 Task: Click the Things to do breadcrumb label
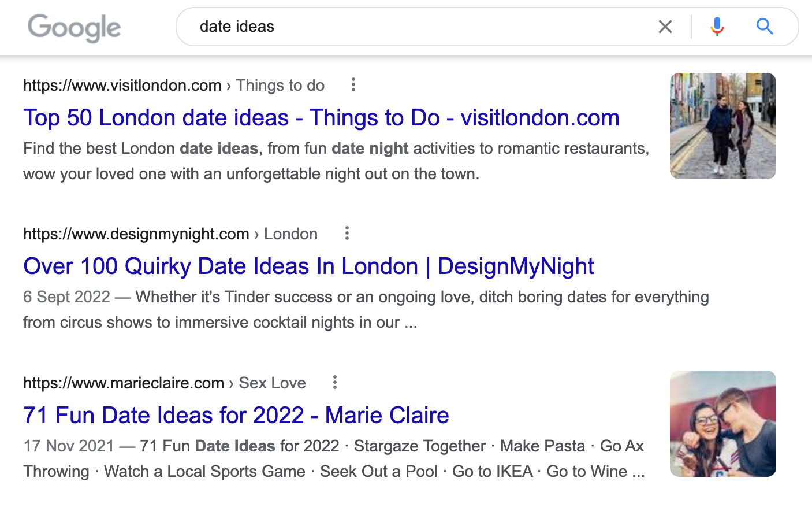[280, 85]
